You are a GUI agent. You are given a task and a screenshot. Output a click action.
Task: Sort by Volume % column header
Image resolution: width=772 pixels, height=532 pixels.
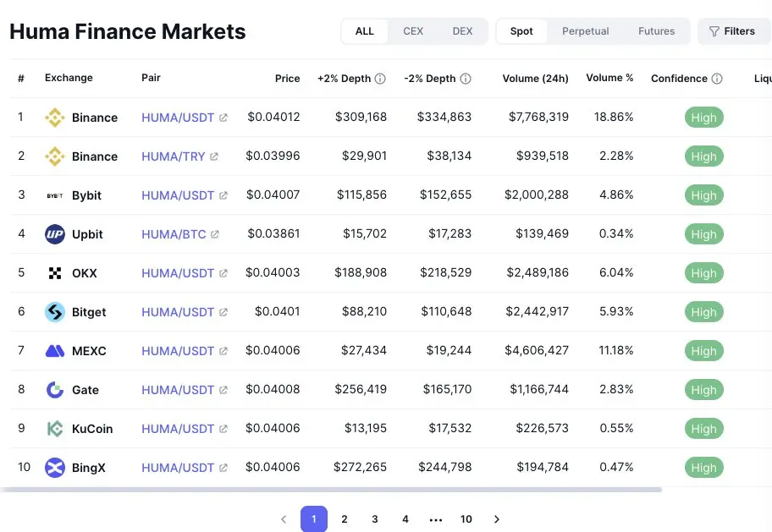tap(609, 78)
